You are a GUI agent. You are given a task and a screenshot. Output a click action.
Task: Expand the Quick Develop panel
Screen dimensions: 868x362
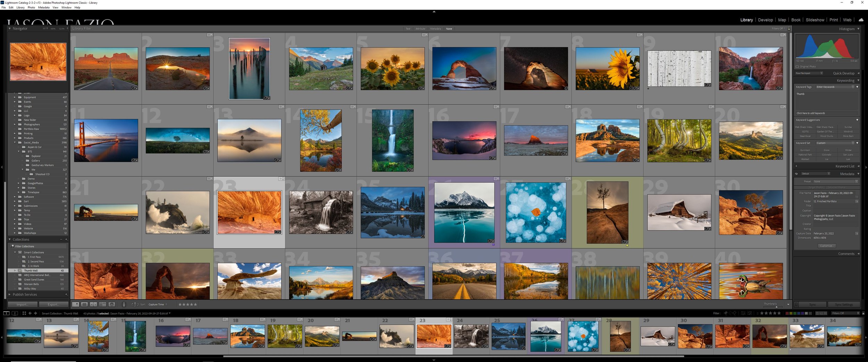coord(858,73)
